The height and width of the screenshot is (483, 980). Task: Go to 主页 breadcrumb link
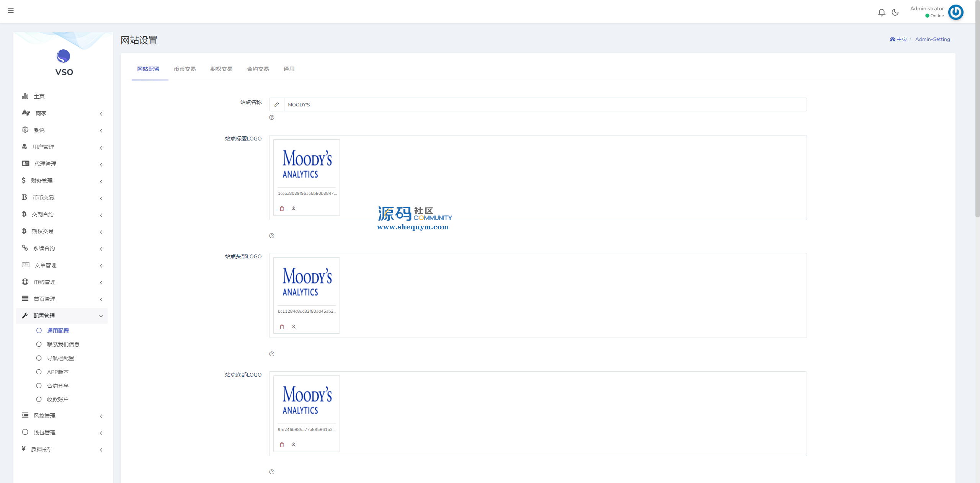898,39
